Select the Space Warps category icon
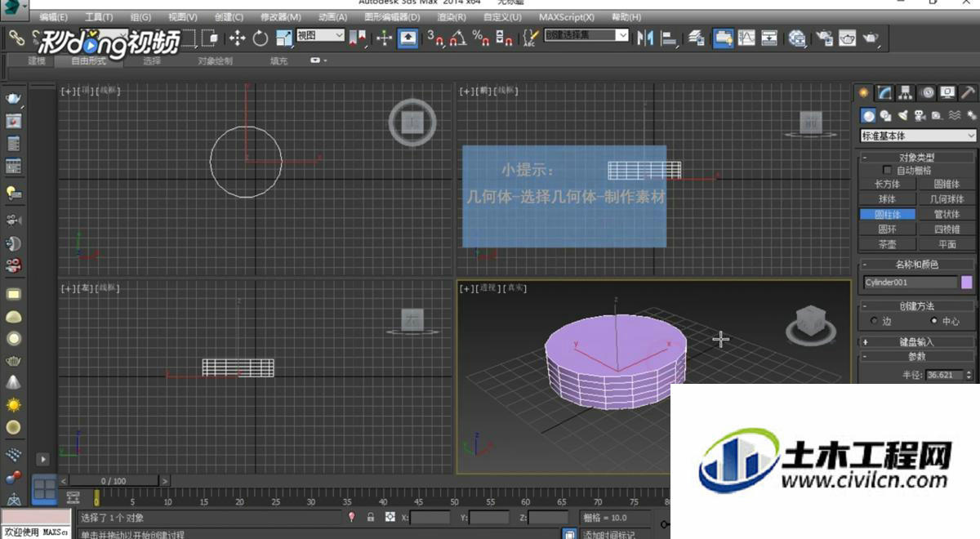This screenshot has height=539, width=980. pos(954,116)
